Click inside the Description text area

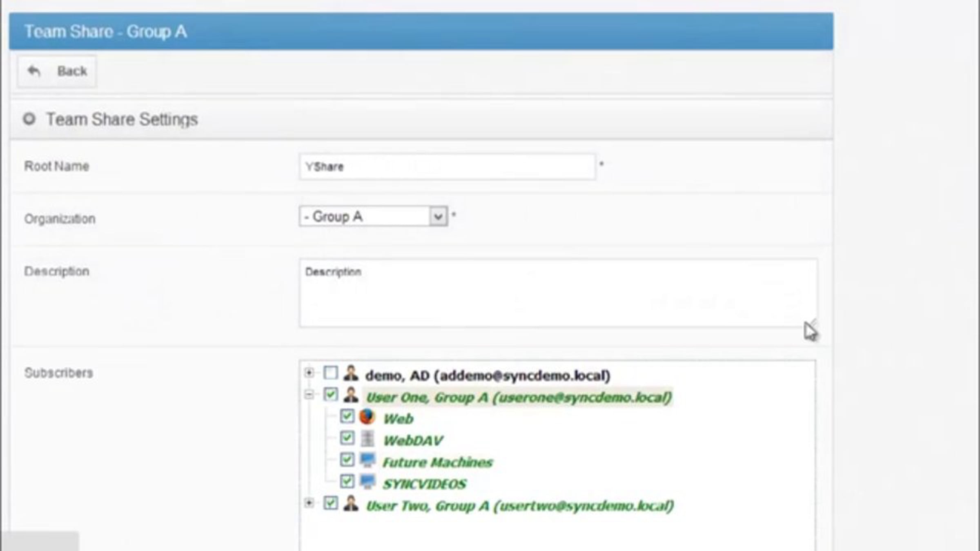(x=558, y=293)
